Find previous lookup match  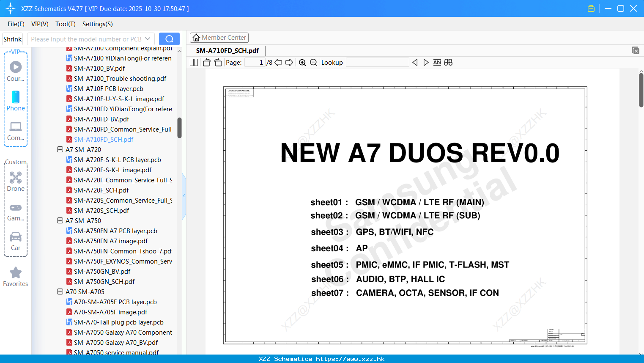point(415,63)
